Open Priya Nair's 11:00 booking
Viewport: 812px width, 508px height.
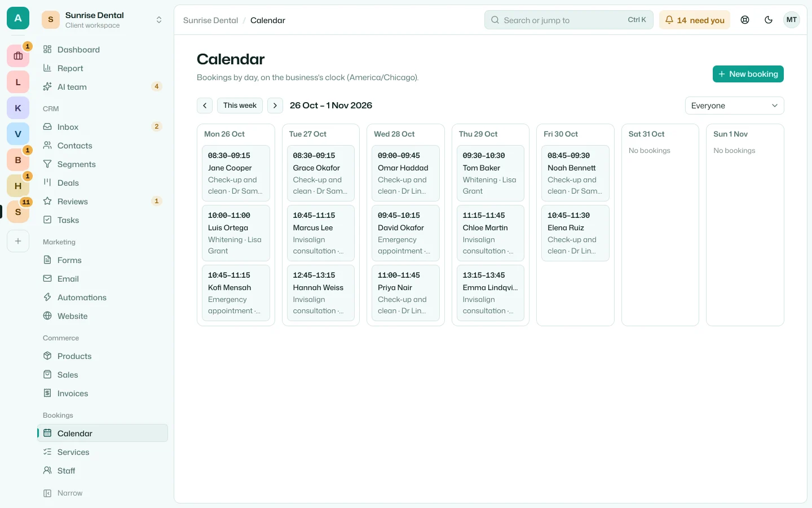pos(405,293)
